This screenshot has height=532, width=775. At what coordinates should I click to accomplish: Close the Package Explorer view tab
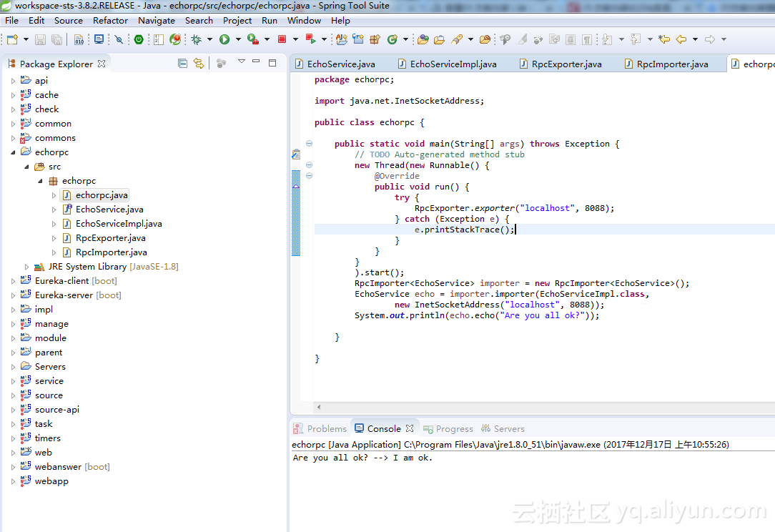[102, 64]
